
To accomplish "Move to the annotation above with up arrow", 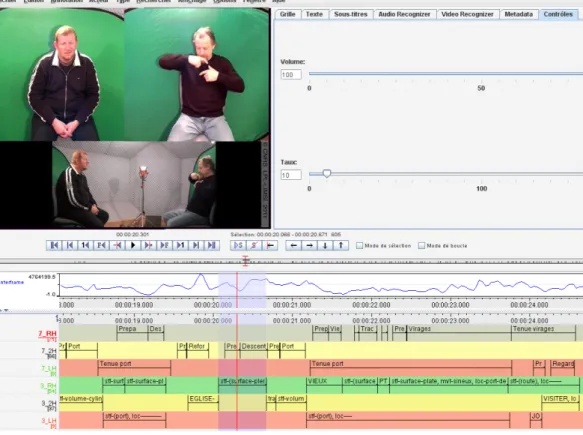I will point(341,245).
